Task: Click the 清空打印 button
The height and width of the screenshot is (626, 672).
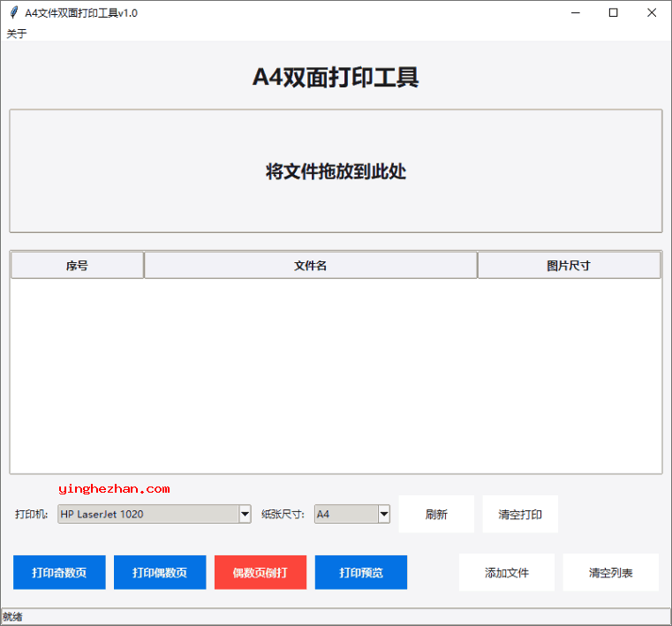Action: point(520,514)
